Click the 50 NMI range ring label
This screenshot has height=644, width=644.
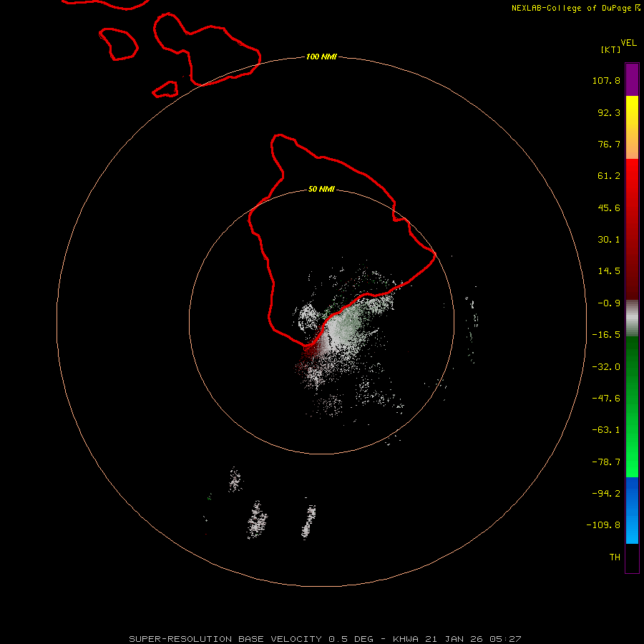point(321,190)
